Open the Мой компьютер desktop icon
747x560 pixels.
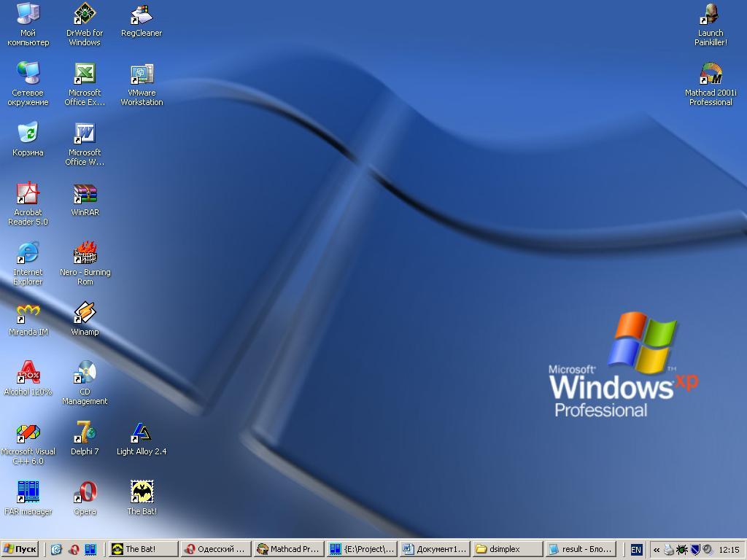(x=28, y=24)
